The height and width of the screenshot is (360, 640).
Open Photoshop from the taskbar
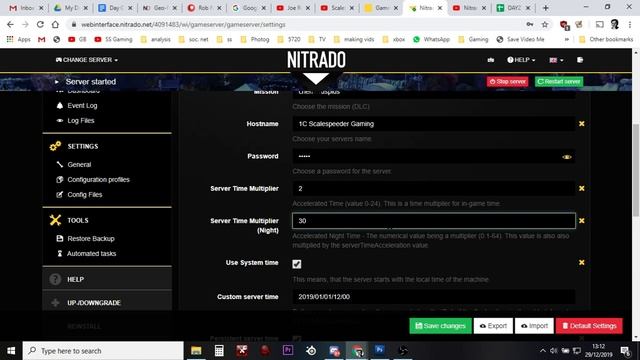tap(380, 350)
